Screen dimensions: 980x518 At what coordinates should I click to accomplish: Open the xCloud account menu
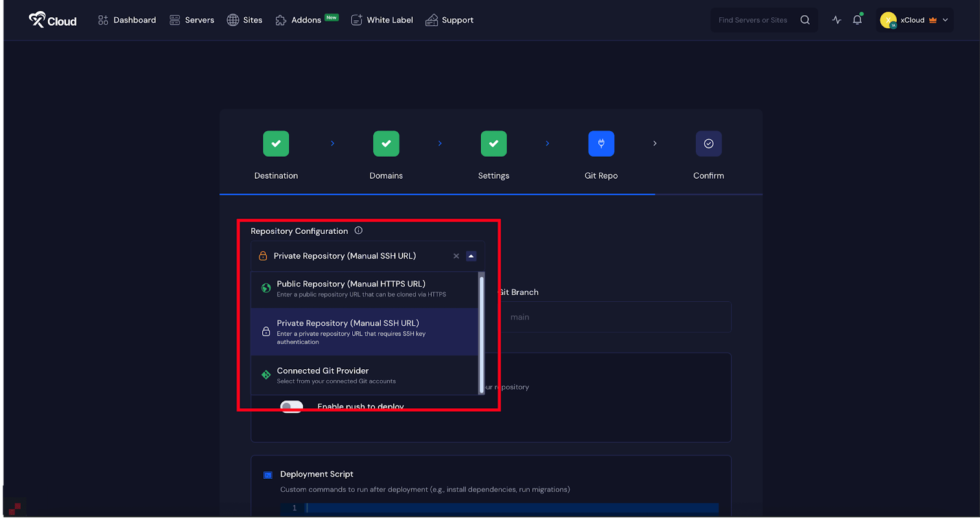915,20
